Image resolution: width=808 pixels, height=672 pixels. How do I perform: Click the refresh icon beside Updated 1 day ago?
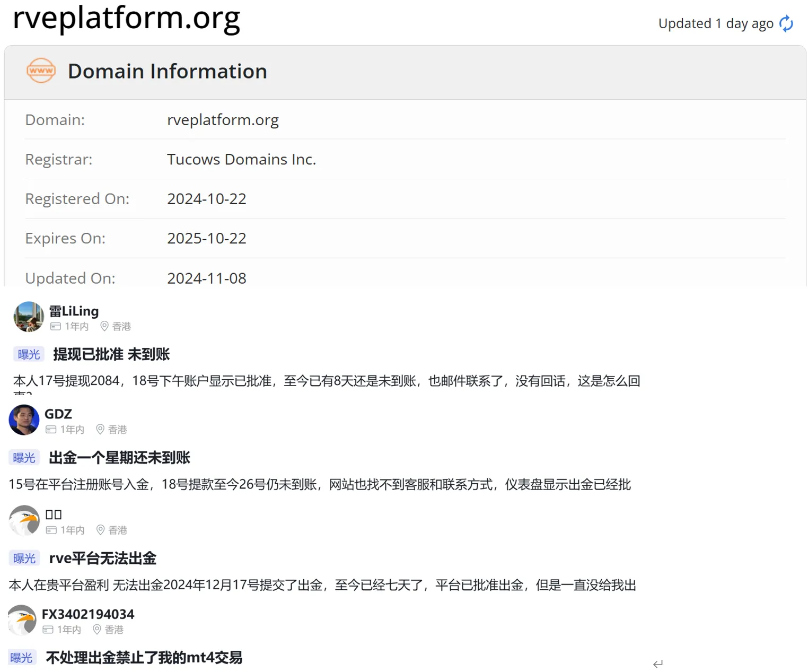[x=786, y=23]
